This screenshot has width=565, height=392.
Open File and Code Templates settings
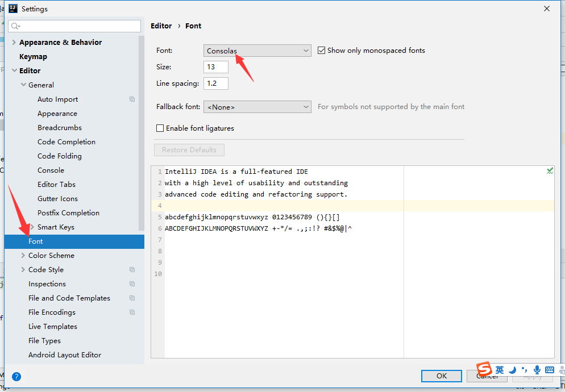(x=69, y=298)
